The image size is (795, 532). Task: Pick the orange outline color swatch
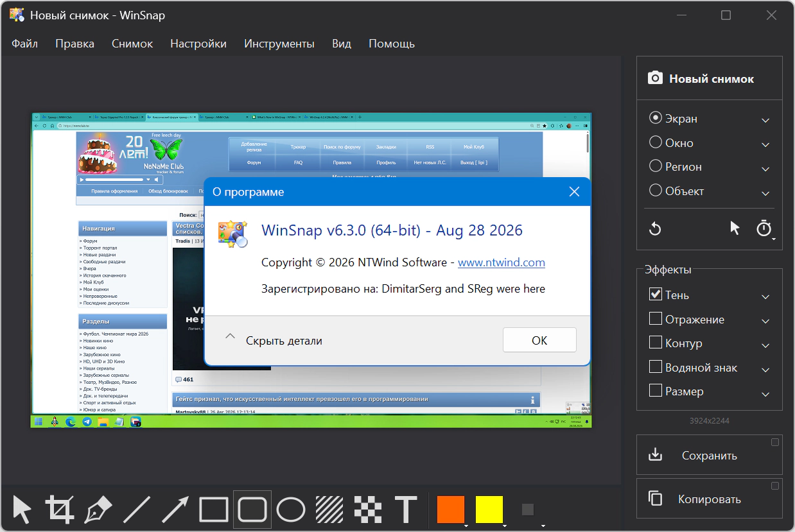[450, 510]
